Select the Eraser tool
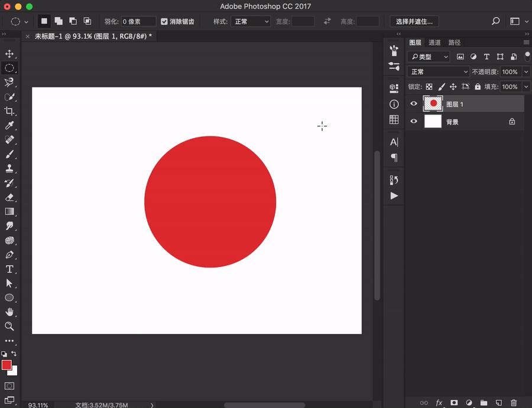This screenshot has width=532, height=408. coord(9,197)
